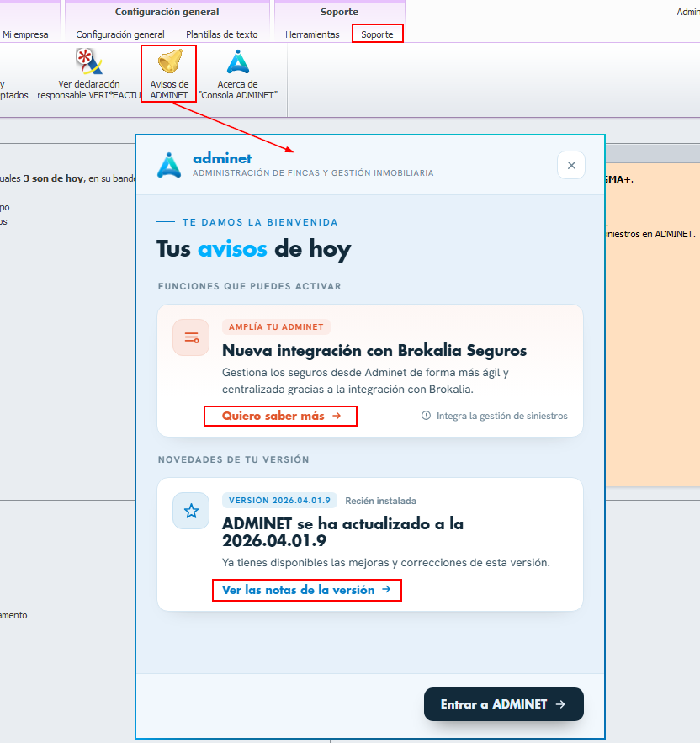The image size is (700, 743).
Task: Click the VERSIÓN 2026.04.01.9 badge
Action: coord(279,501)
